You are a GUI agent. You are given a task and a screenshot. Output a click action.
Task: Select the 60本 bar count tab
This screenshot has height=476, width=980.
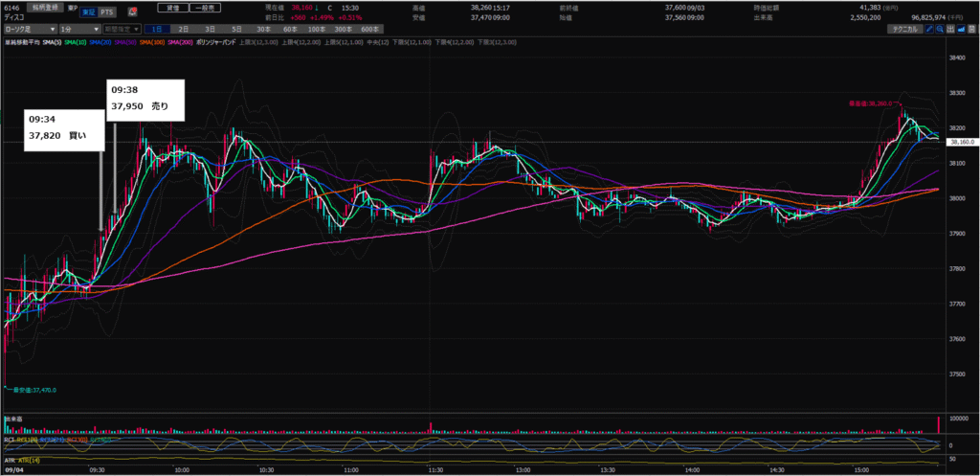[290, 29]
